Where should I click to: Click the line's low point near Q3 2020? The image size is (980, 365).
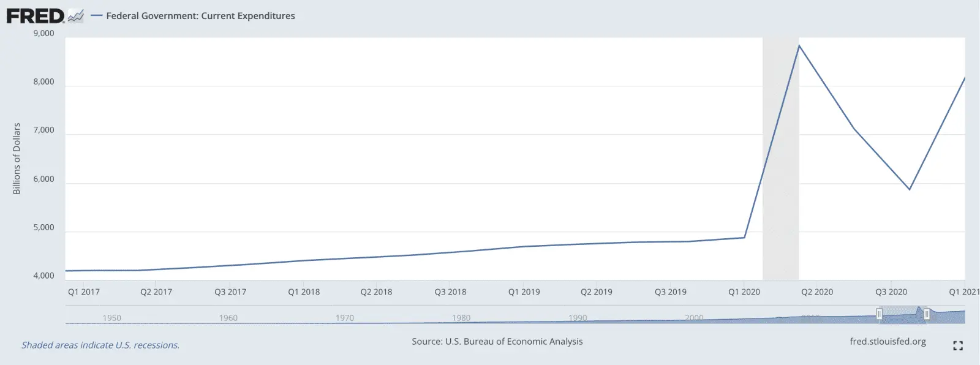click(x=910, y=189)
